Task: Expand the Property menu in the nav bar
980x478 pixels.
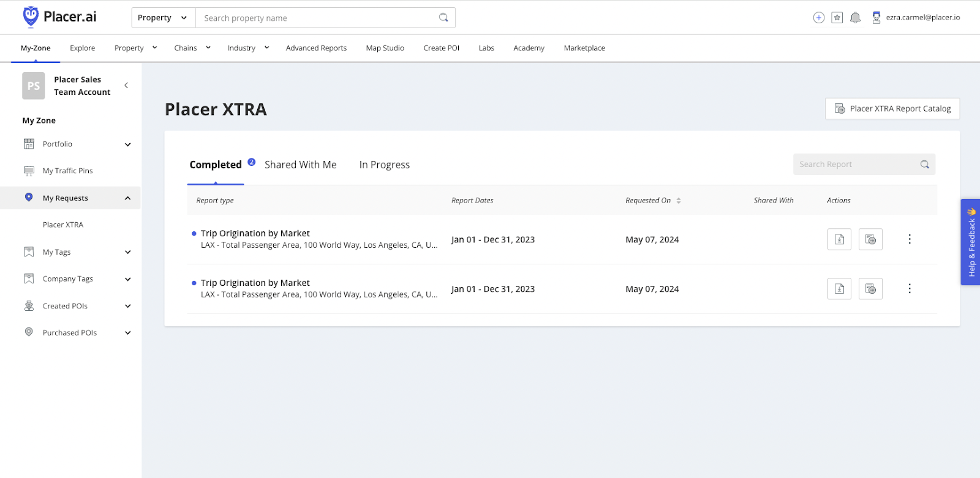Action: 155,48
